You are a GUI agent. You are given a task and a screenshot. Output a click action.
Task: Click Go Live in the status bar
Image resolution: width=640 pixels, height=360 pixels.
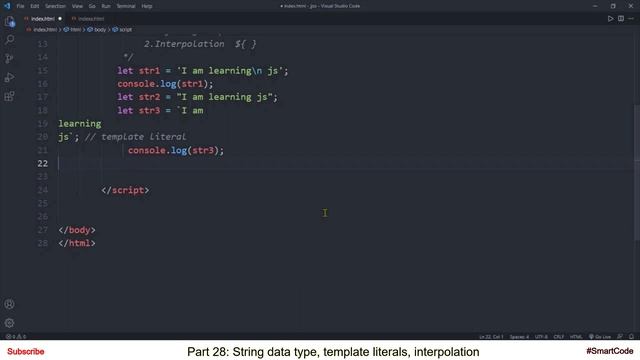coord(600,337)
